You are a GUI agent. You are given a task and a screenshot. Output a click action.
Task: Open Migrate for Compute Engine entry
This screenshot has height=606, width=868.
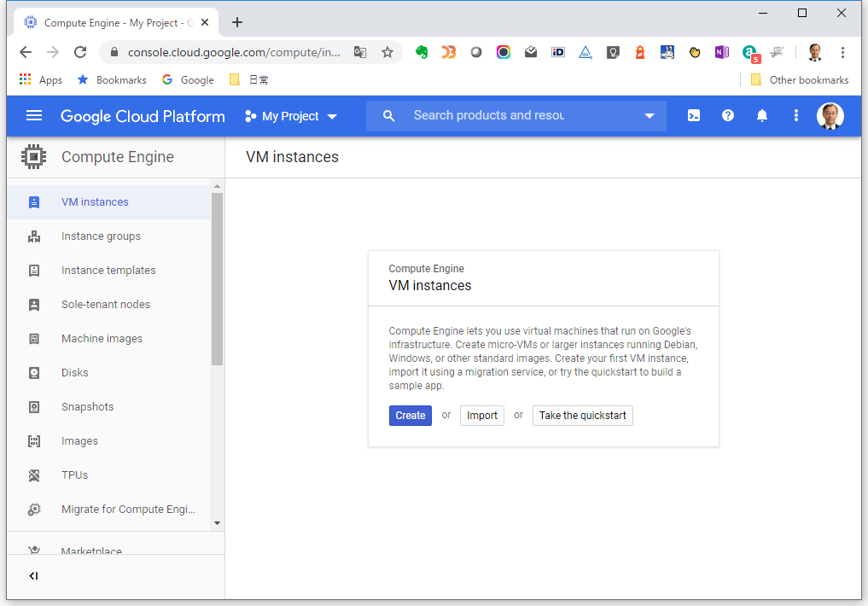click(109, 510)
